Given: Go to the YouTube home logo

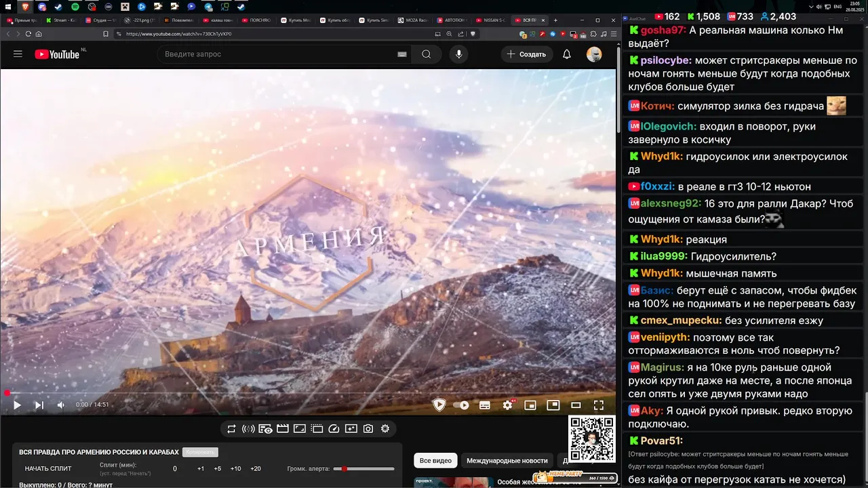Looking at the screenshot, I should (x=57, y=54).
